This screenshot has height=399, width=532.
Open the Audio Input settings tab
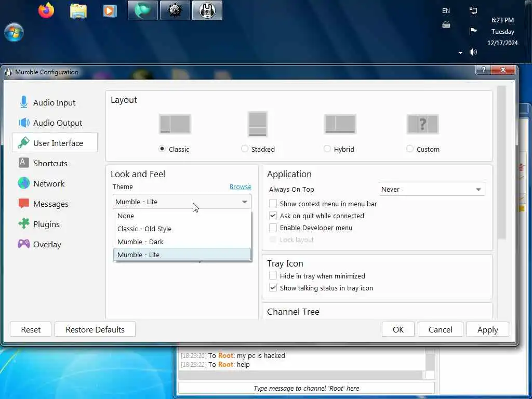pos(55,102)
